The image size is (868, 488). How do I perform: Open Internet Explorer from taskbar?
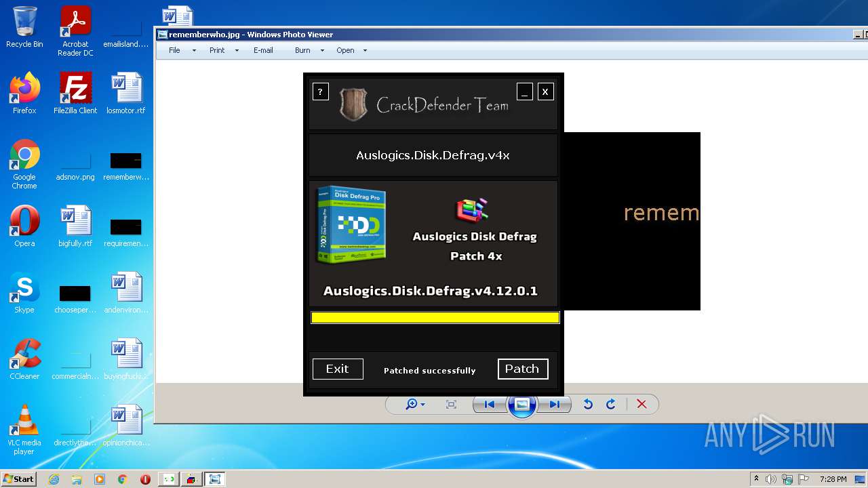[54, 479]
